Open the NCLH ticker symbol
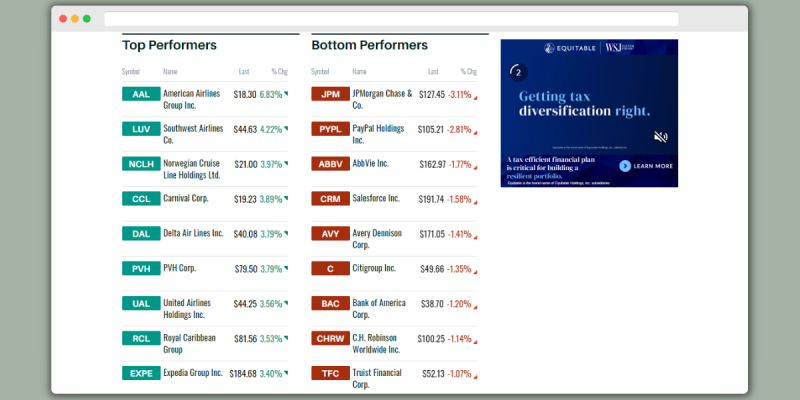Viewport: 800px width, 400px height. click(141, 164)
